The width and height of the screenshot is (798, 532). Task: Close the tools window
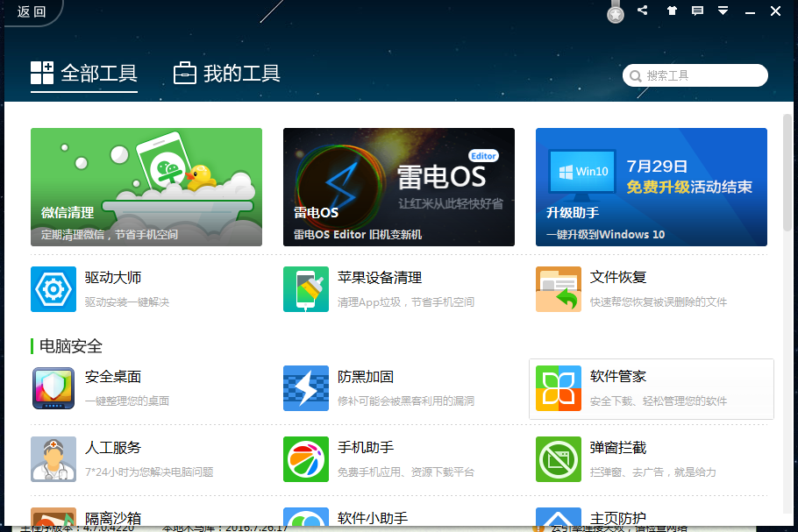pyautogui.click(x=775, y=11)
